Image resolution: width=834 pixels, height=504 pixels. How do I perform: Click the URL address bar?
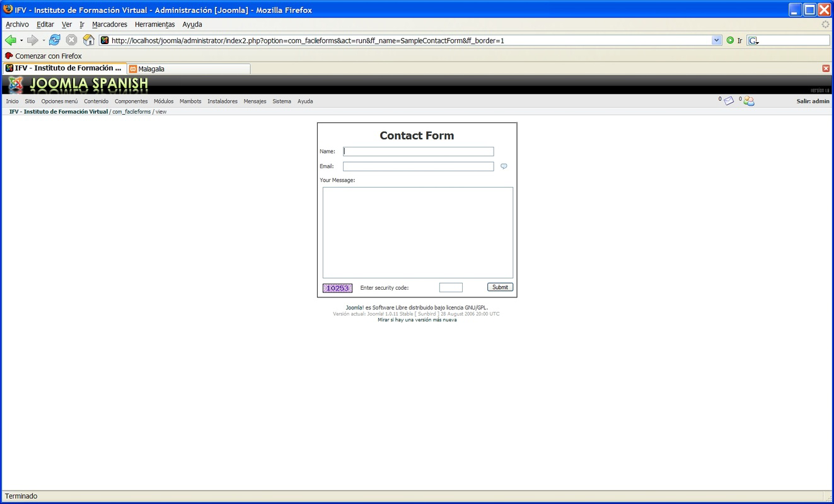point(410,40)
